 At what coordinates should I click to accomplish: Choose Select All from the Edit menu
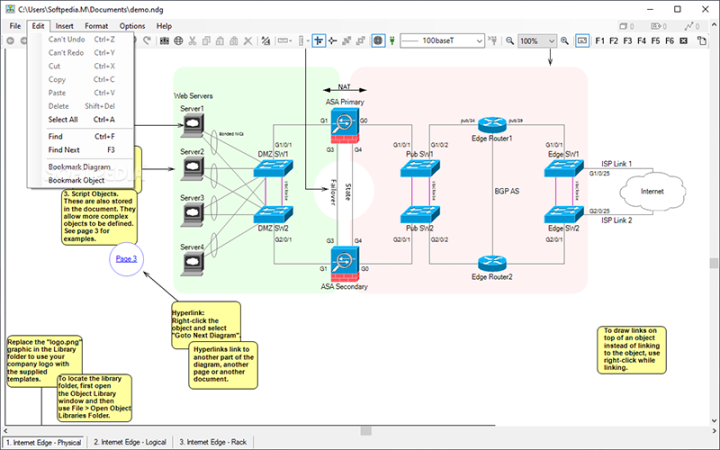point(63,119)
